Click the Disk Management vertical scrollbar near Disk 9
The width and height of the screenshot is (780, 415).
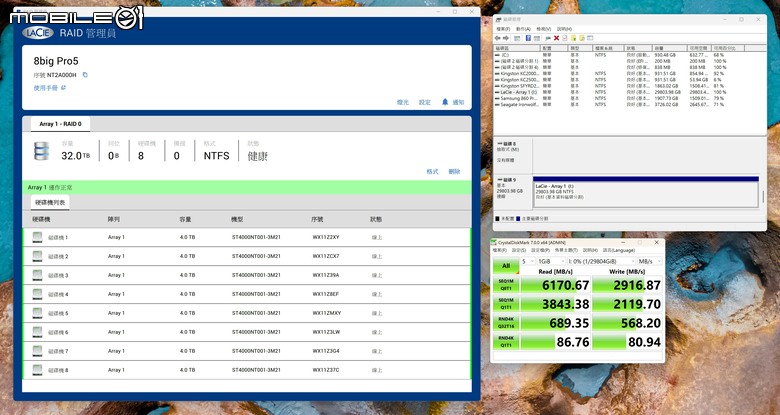[x=763, y=197]
